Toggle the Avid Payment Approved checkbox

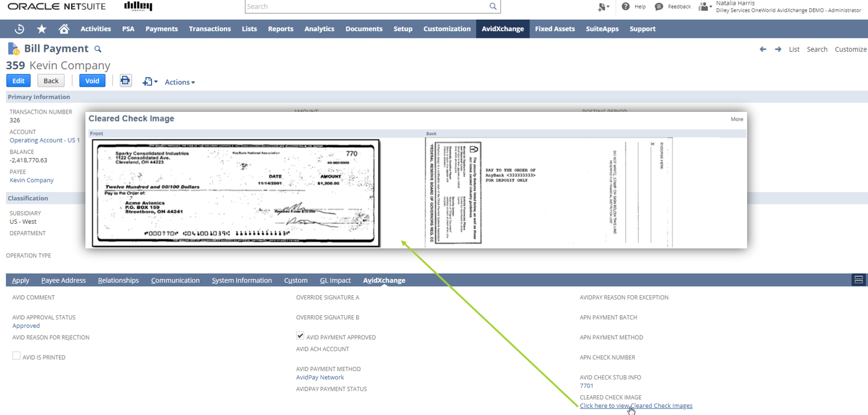[300, 336]
